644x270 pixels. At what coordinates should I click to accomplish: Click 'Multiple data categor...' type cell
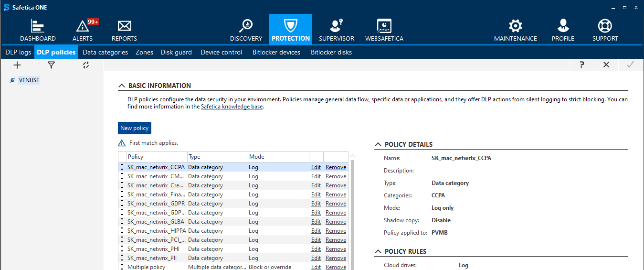[x=217, y=267]
